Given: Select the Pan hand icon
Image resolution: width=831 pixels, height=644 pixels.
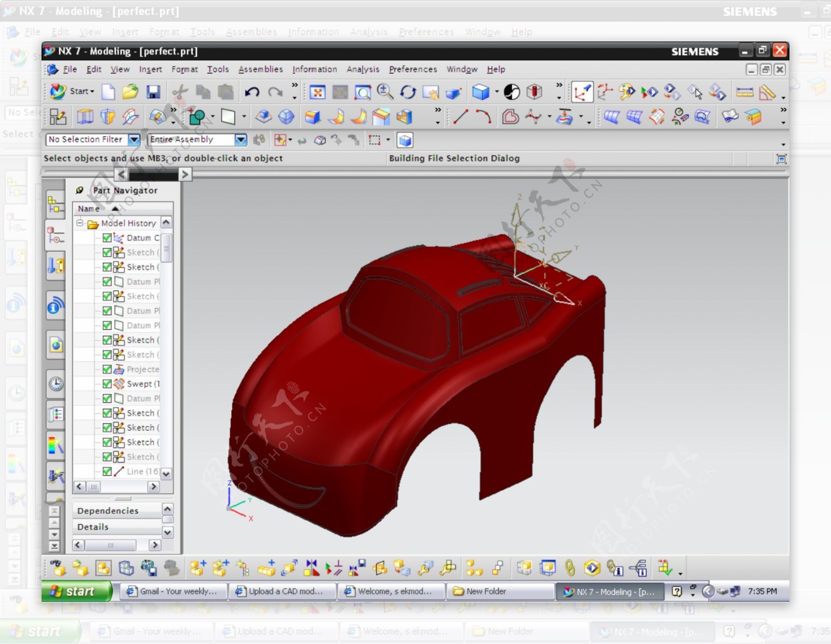Looking at the screenshot, I should 431,92.
